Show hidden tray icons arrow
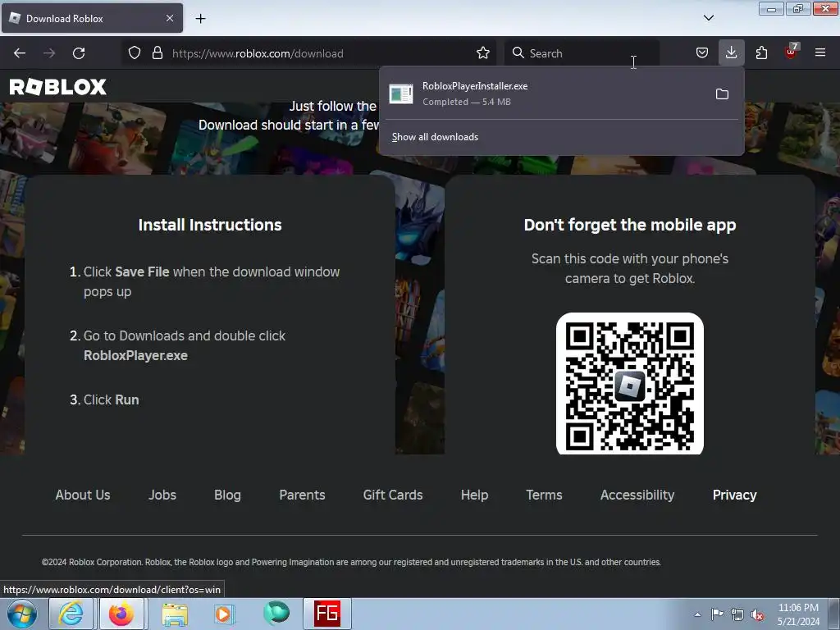840x630 pixels. [x=697, y=614]
